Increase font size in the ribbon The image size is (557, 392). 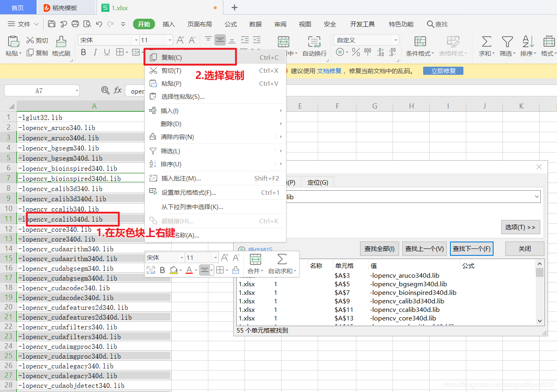pyautogui.click(x=180, y=40)
